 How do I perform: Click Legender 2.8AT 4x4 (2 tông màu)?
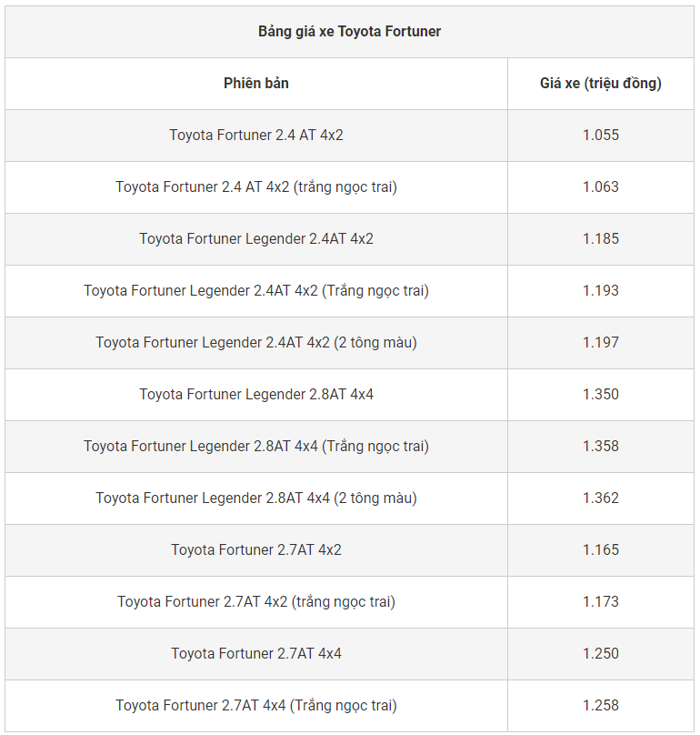256,498
